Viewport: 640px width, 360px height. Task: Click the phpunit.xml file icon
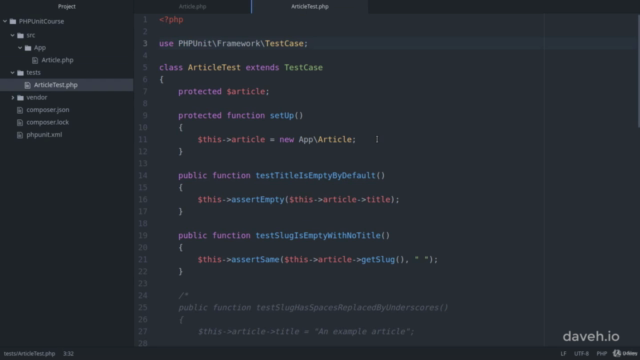(x=20, y=135)
